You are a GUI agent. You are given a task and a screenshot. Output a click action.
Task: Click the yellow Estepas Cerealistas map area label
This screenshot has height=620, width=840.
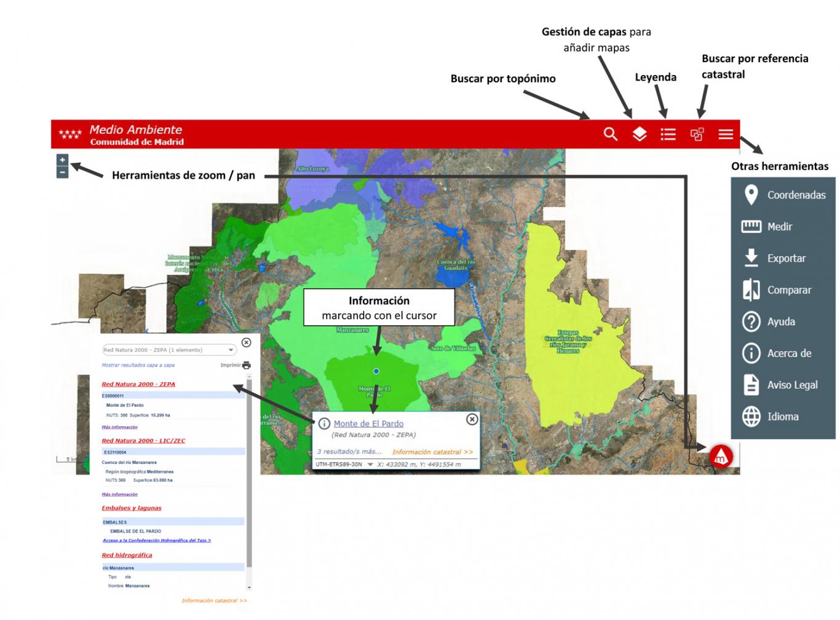tap(568, 342)
